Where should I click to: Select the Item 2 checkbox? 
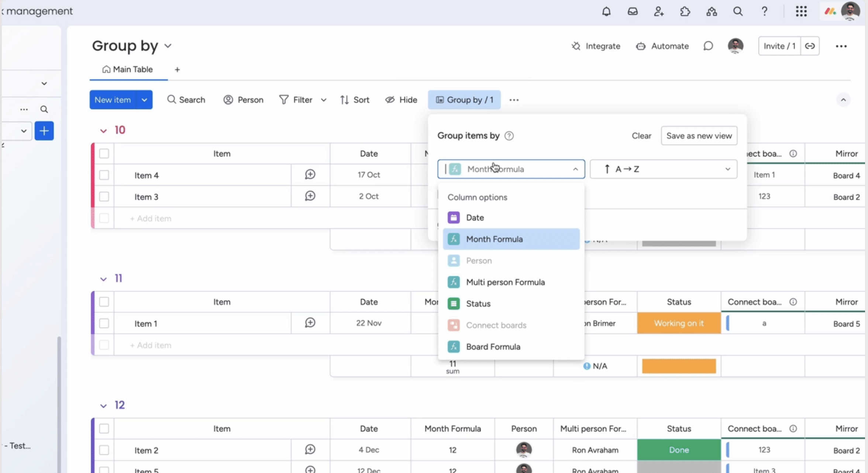104,450
